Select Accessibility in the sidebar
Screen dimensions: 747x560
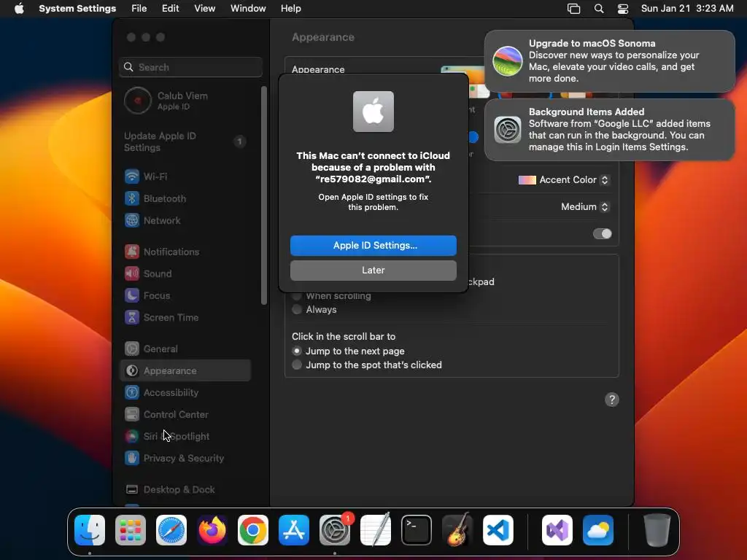point(185,393)
